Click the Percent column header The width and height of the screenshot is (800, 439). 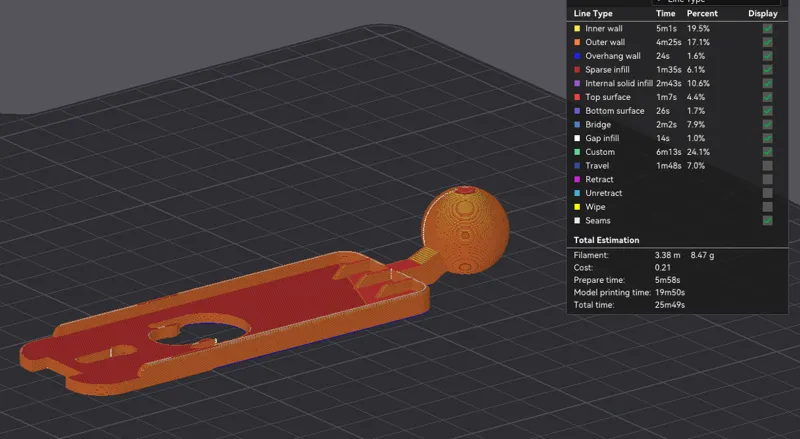702,14
